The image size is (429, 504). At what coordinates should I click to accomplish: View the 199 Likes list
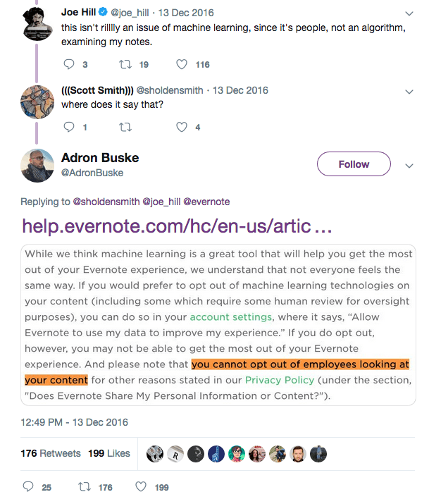pyautogui.click(x=109, y=453)
